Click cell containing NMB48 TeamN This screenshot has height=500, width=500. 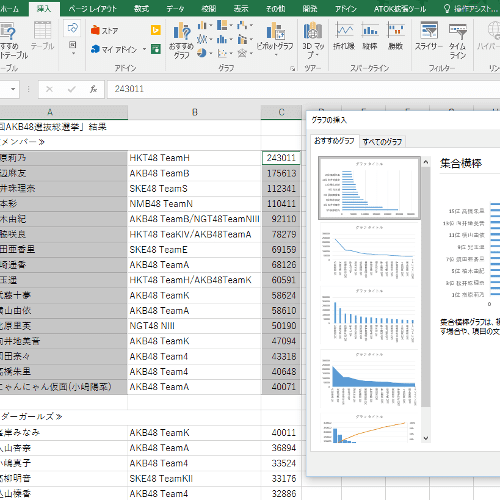tap(194, 204)
